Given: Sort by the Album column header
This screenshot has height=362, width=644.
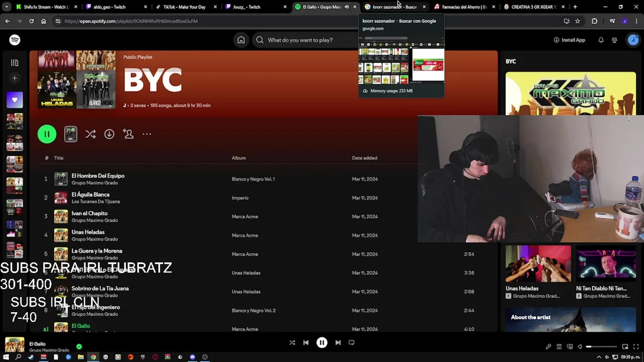Looking at the screenshot, I should 238,158.
